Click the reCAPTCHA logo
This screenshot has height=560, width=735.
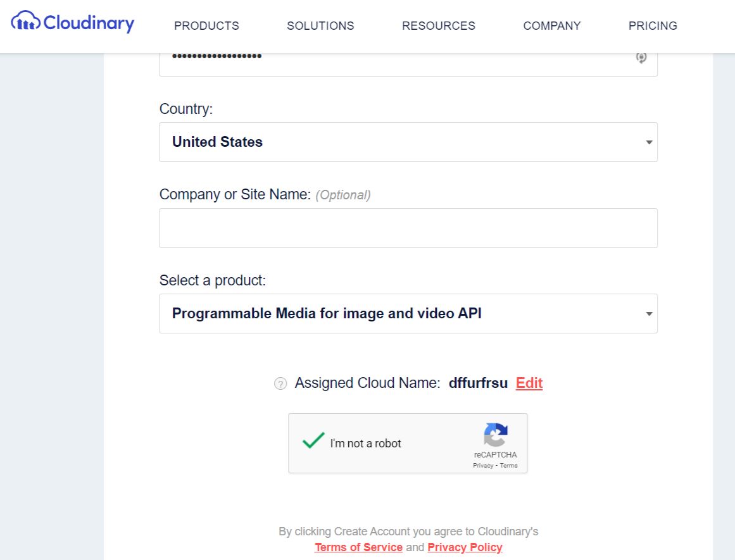(x=496, y=435)
